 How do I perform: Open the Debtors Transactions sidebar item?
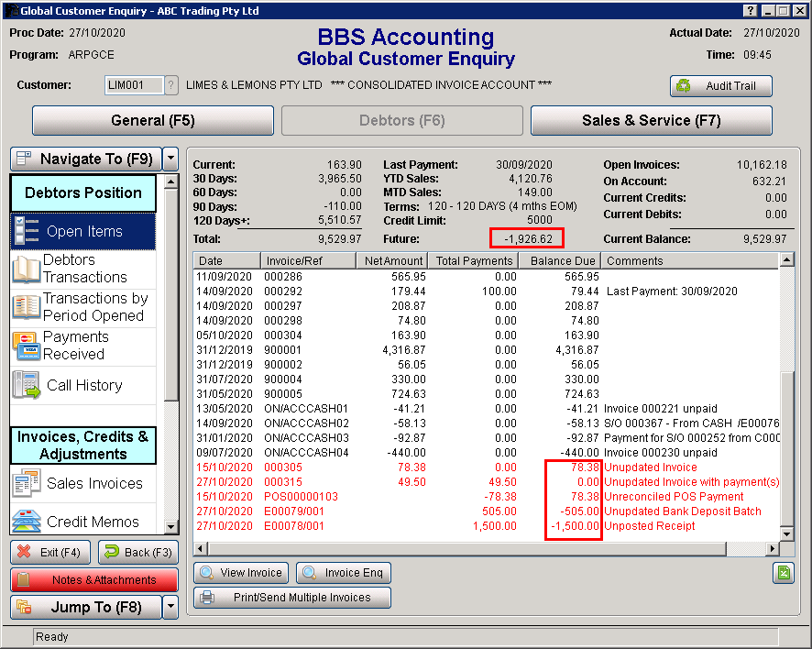coord(83,269)
